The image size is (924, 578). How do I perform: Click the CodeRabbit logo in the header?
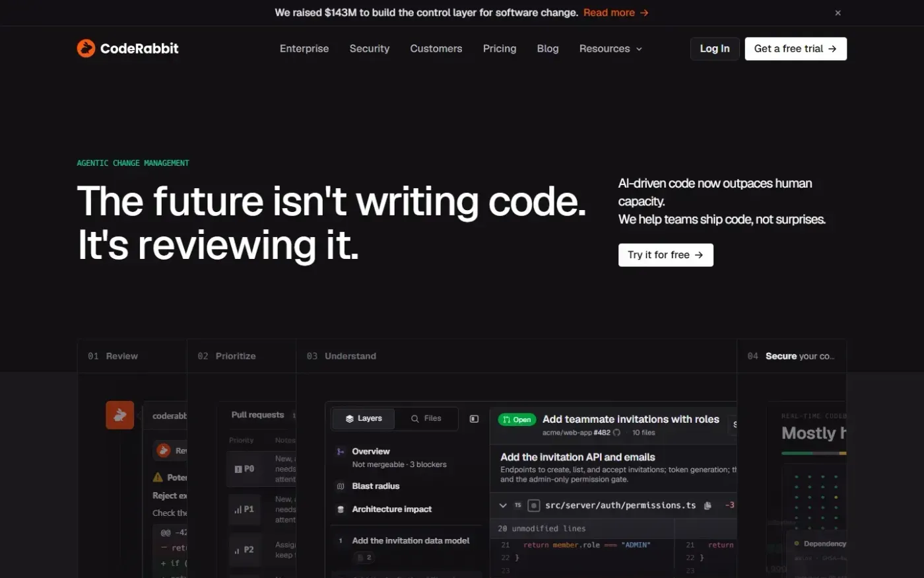(x=127, y=48)
